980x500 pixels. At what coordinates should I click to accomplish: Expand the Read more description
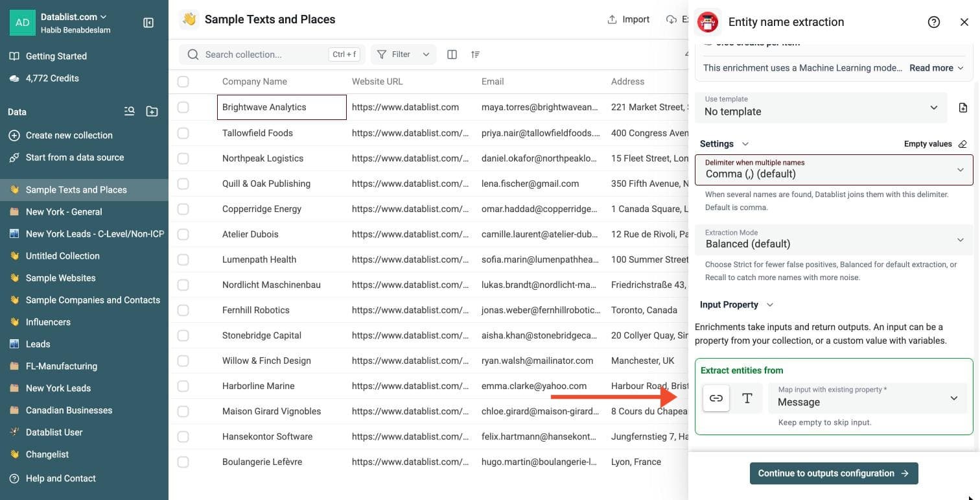937,68
